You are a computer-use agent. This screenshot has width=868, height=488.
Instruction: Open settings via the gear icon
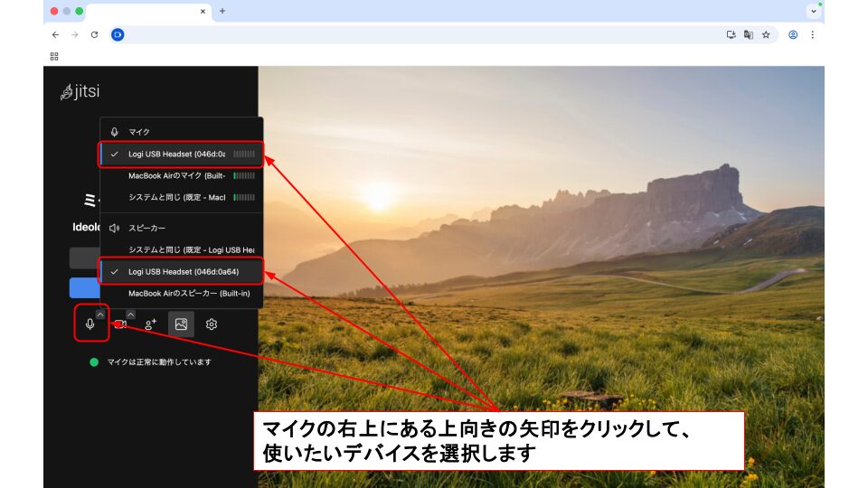coord(212,324)
